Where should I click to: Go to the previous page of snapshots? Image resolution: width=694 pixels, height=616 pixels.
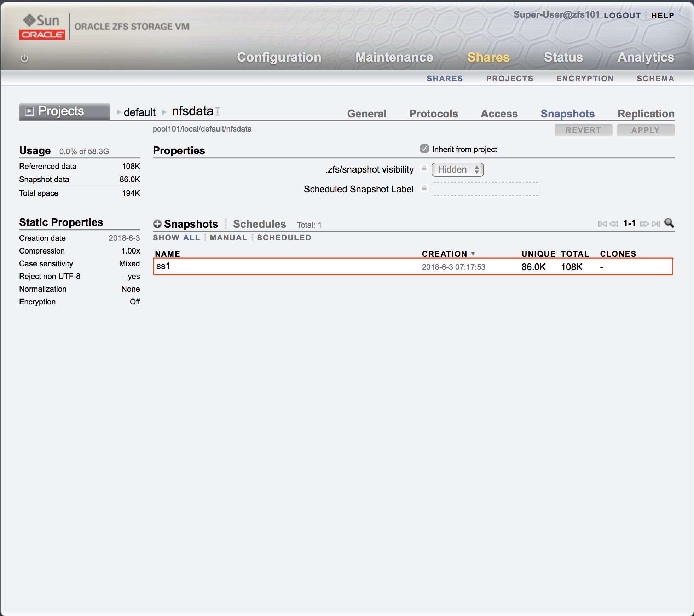(614, 224)
